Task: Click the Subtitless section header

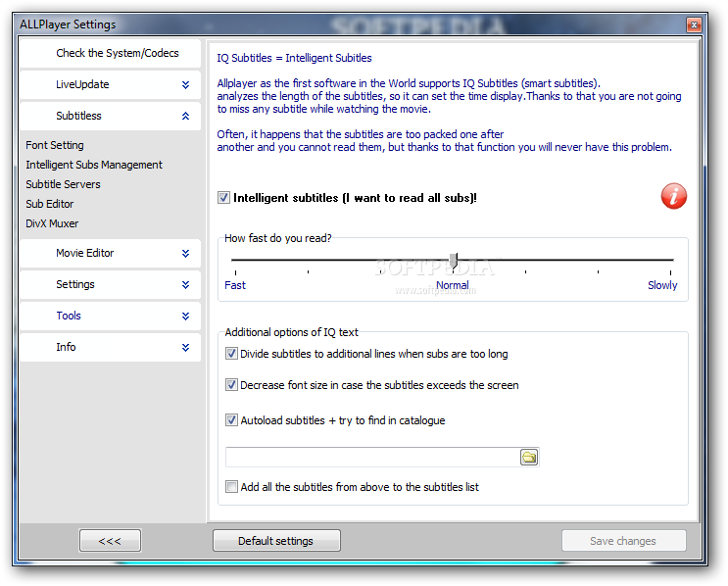Action: pyautogui.click(x=110, y=116)
